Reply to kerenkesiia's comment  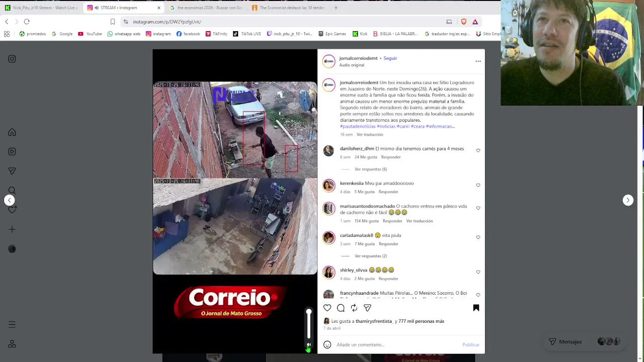(x=388, y=192)
